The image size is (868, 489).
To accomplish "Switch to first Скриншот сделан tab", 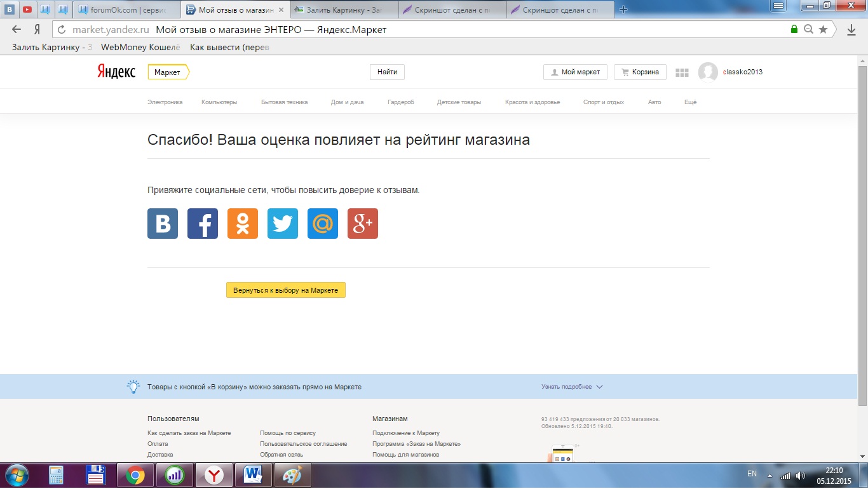I will click(x=454, y=10).
